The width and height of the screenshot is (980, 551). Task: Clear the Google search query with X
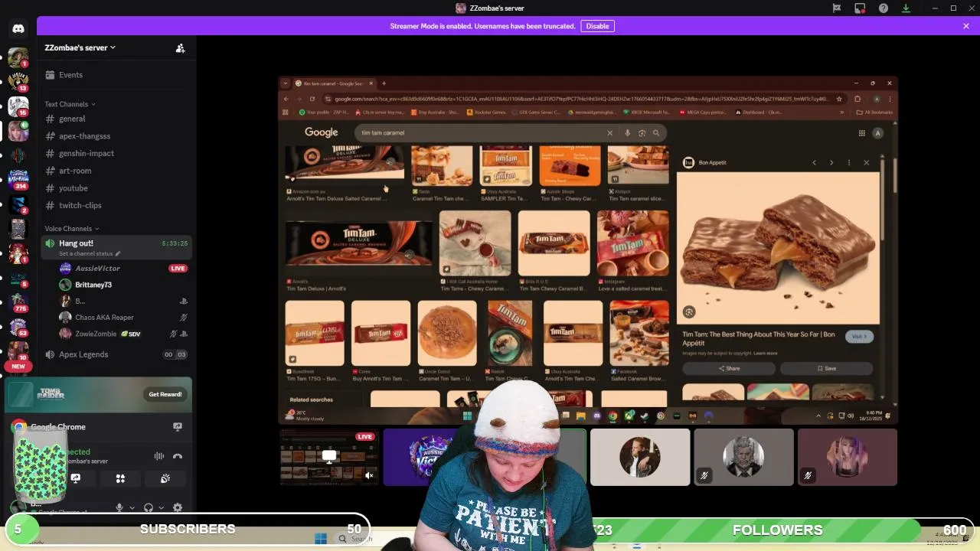click(x=609, y=133)
